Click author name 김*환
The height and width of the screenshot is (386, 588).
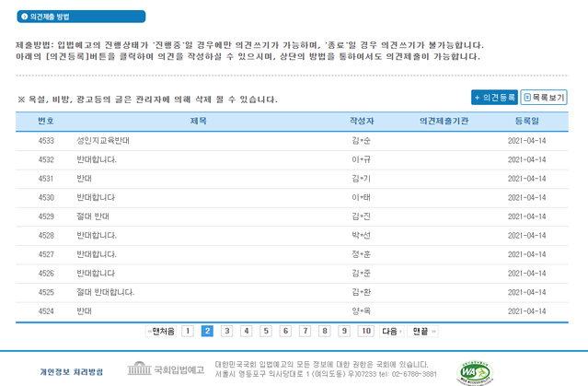click(361, 292)
